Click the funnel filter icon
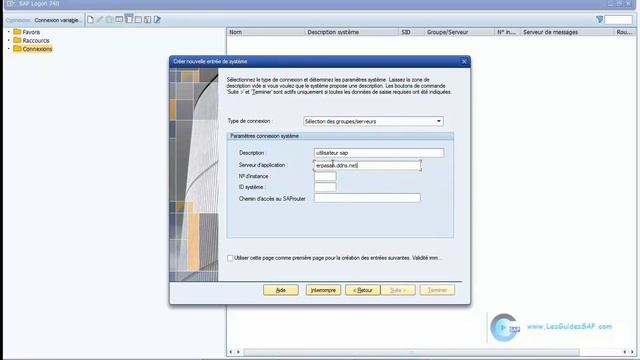Image resolution: width=640 pixels, height=360 pixels. (599, 20)
